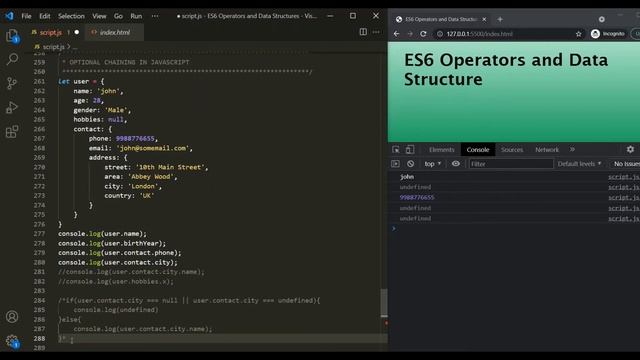
Task: Show the console sidebar
Action: point(395,164)
